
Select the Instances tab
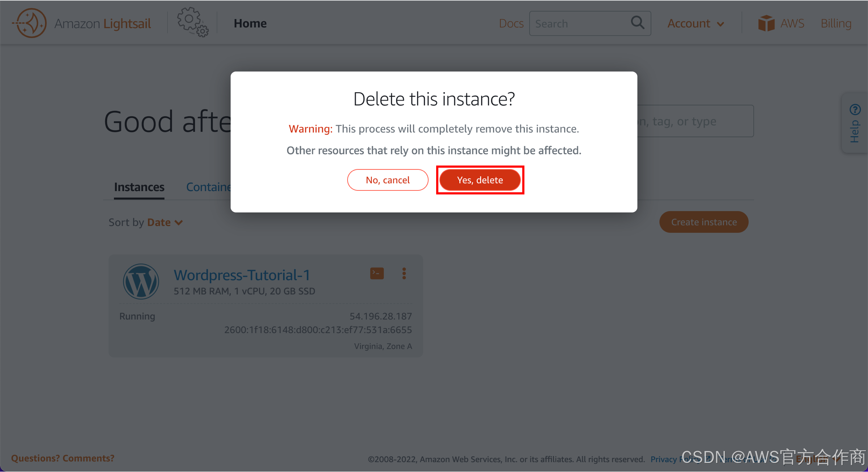coord(139,187)
